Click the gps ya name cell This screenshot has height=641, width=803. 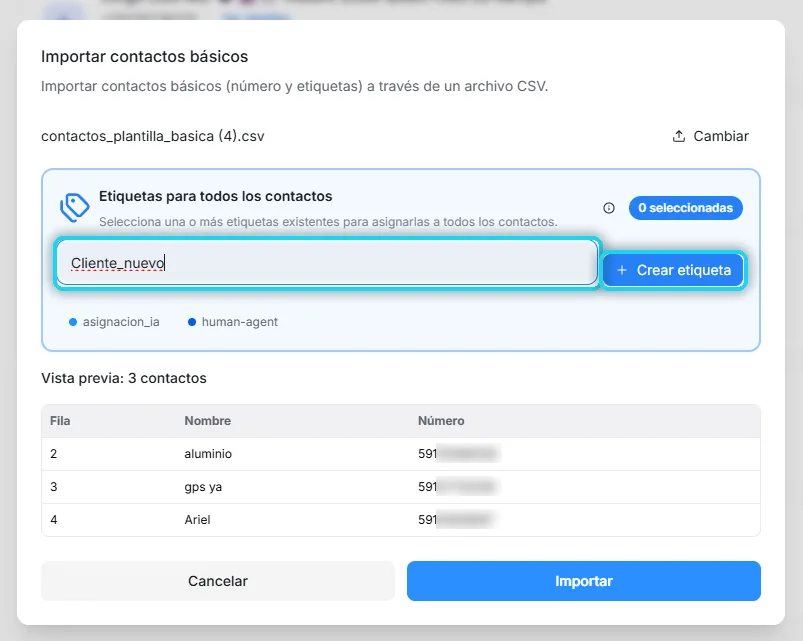click(x=203, y=487)
